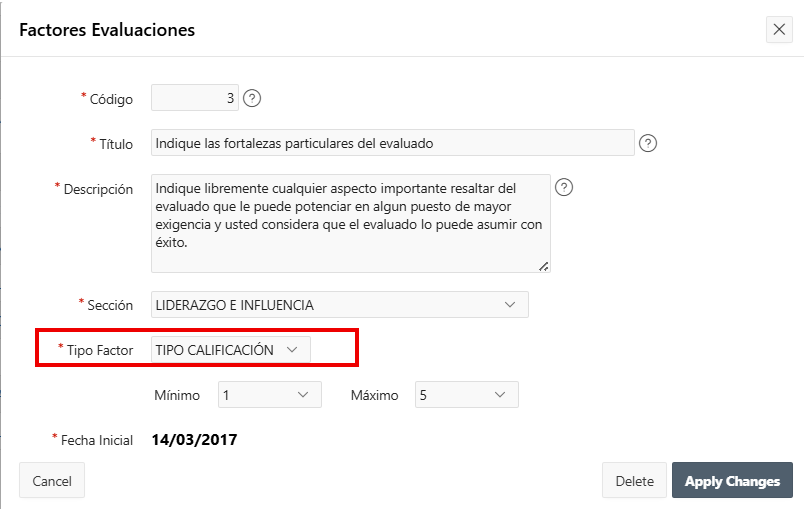Click into the Título text field
The width and height of the screenshot is (804, 509).
click(392, 143)
